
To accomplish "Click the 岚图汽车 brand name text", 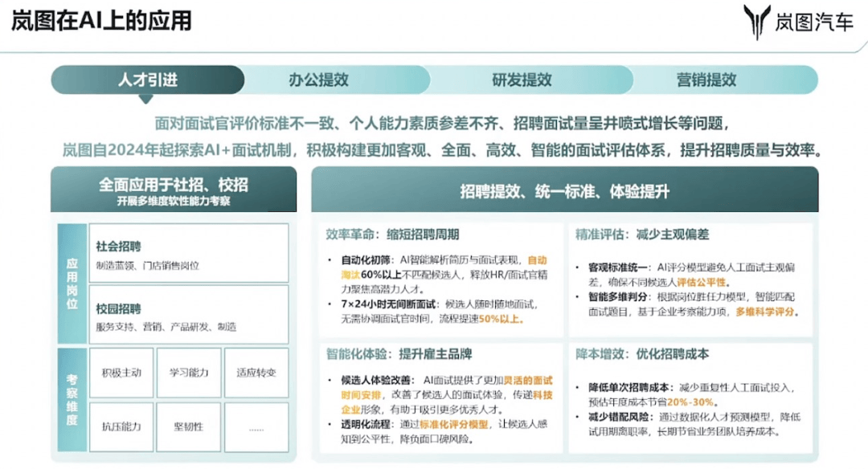I will click(813, 22).
